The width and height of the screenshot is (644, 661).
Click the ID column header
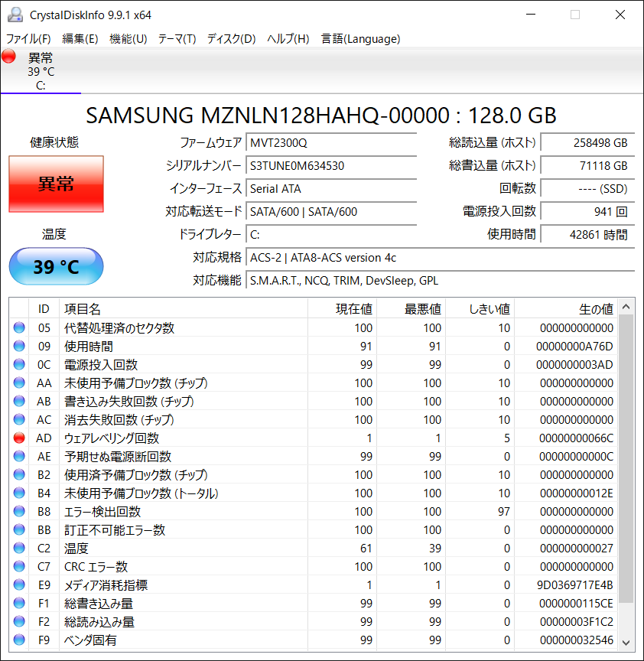pyautogui.click(x=44, y=309)
